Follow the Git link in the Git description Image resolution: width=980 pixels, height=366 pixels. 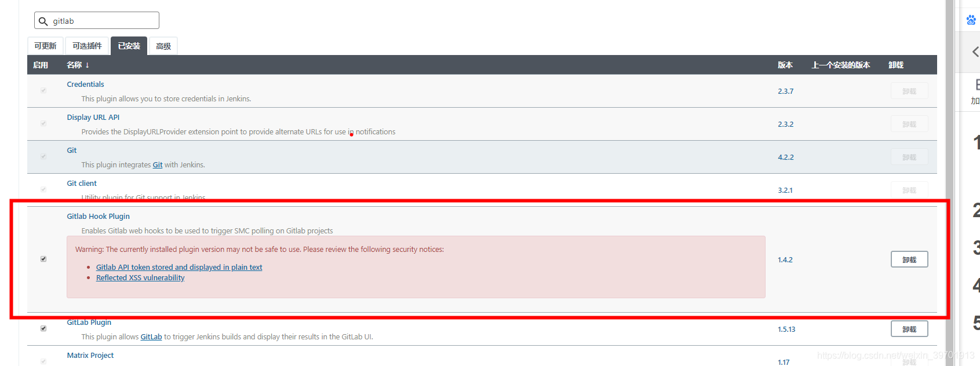pos(158,165)
